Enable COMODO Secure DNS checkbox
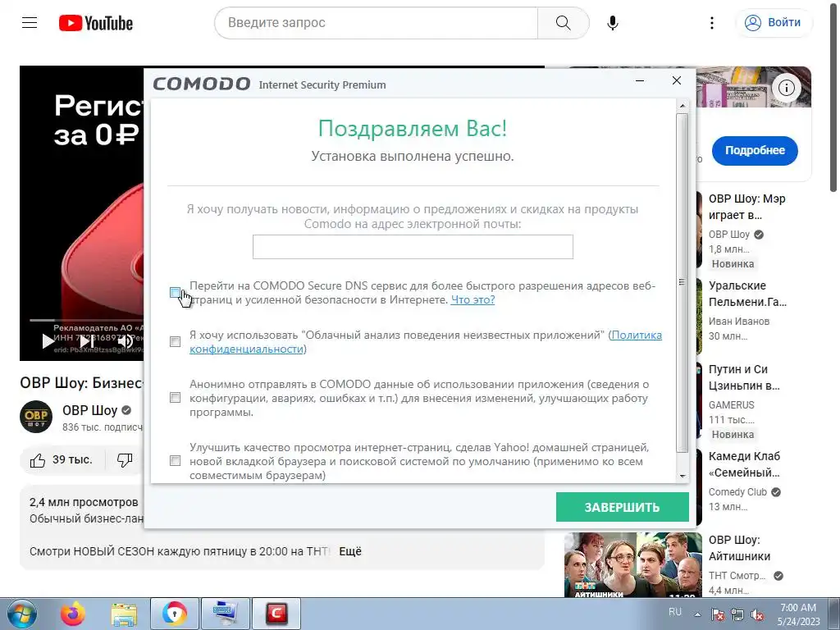 176,293
